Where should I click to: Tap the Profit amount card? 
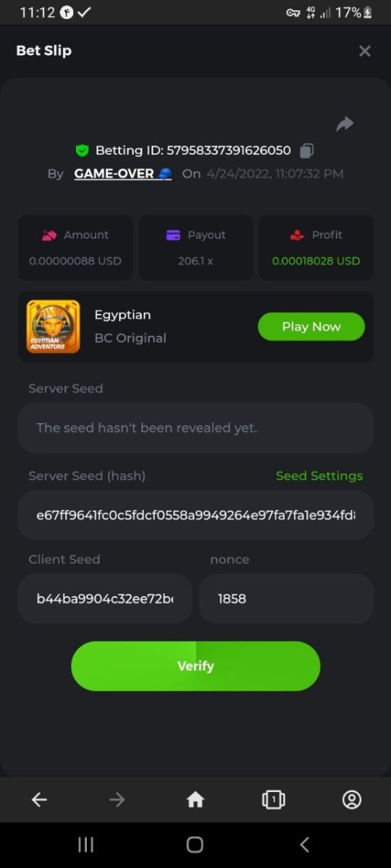pyautogui.click(x=316, y=247)
